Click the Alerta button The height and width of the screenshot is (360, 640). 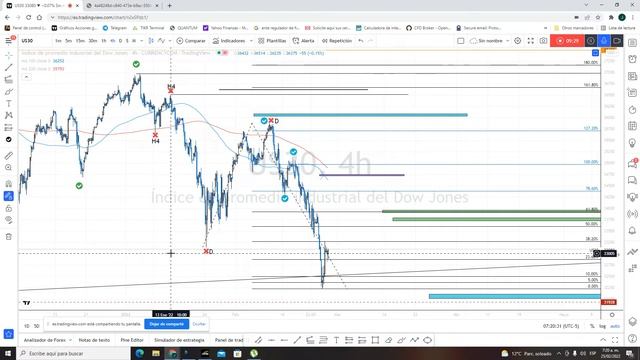pos(303,41)
